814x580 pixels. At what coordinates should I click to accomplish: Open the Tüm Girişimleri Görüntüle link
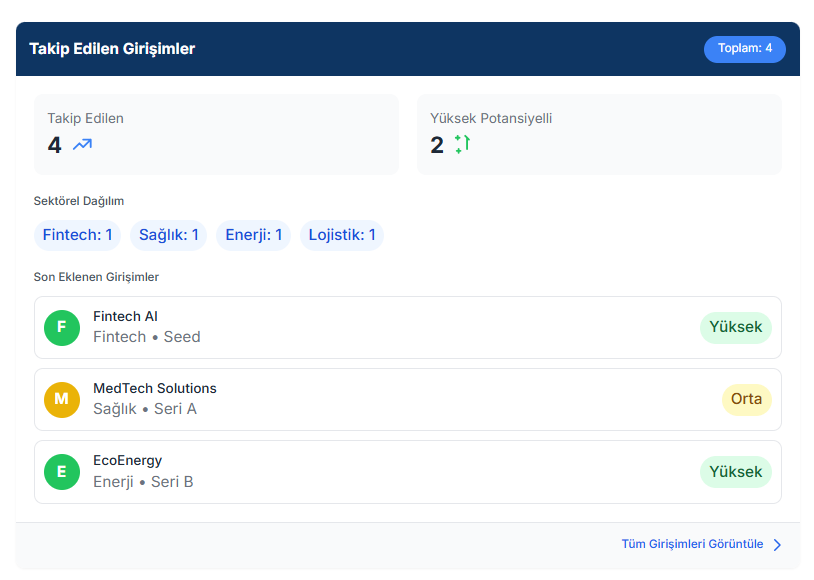point(692,544)
